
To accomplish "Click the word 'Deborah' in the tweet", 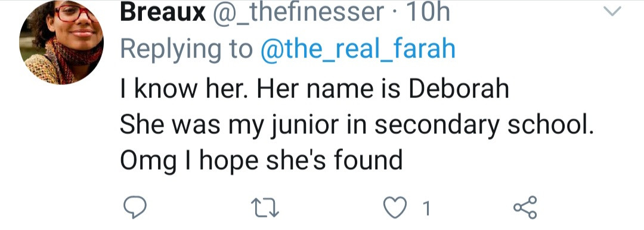I will click(459, 89).
